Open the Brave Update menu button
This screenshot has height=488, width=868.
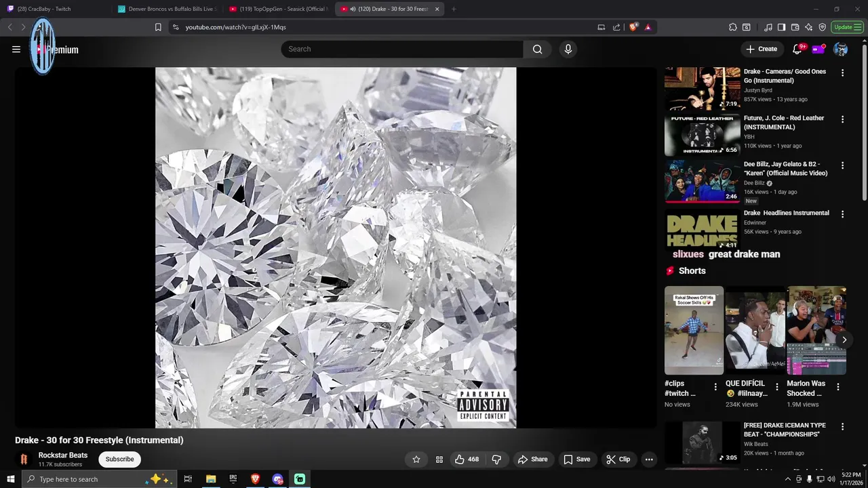(847, 27)
